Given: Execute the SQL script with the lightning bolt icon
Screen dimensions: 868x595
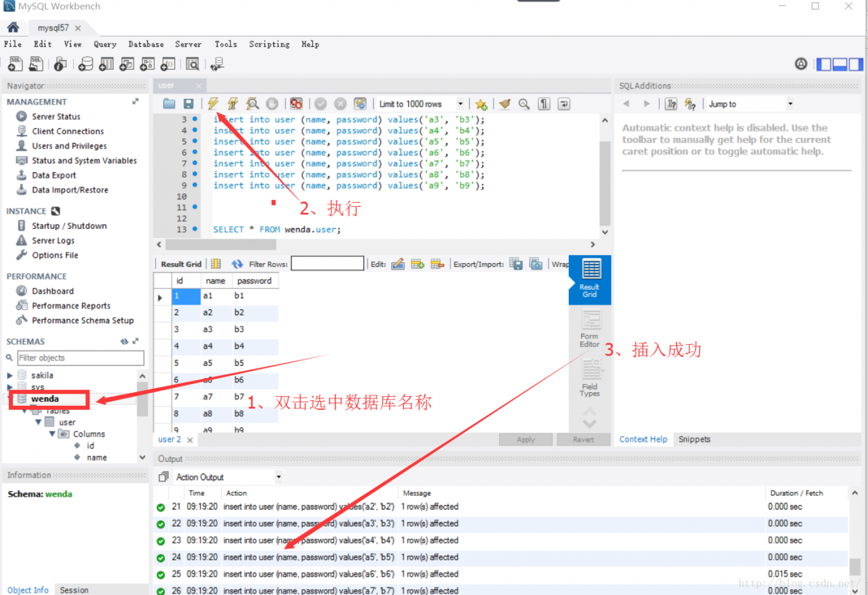Looking at the screenshot, I should (x=213, y=103).
